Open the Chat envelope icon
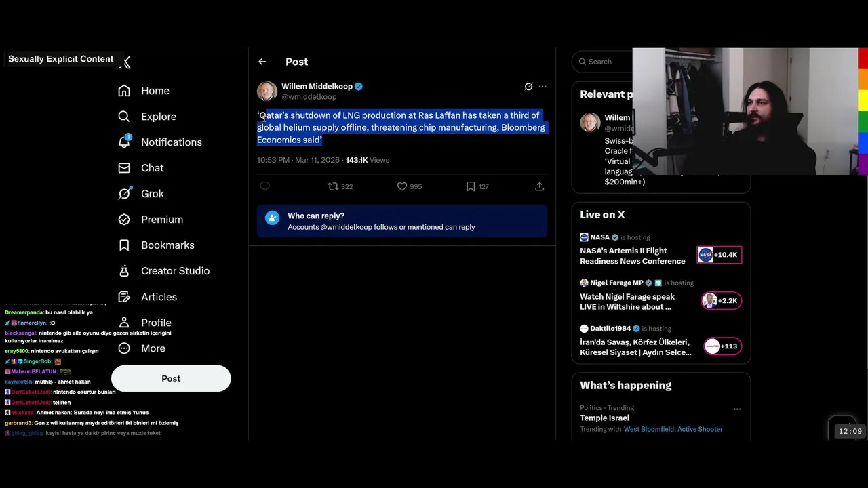868x488 pixels. [124, 168]
